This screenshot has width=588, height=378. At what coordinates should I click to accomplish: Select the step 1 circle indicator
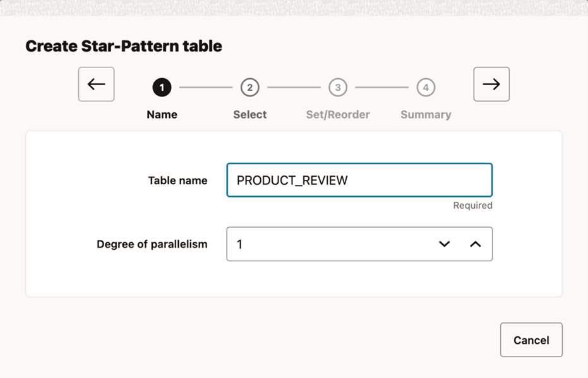pos(162,88)
